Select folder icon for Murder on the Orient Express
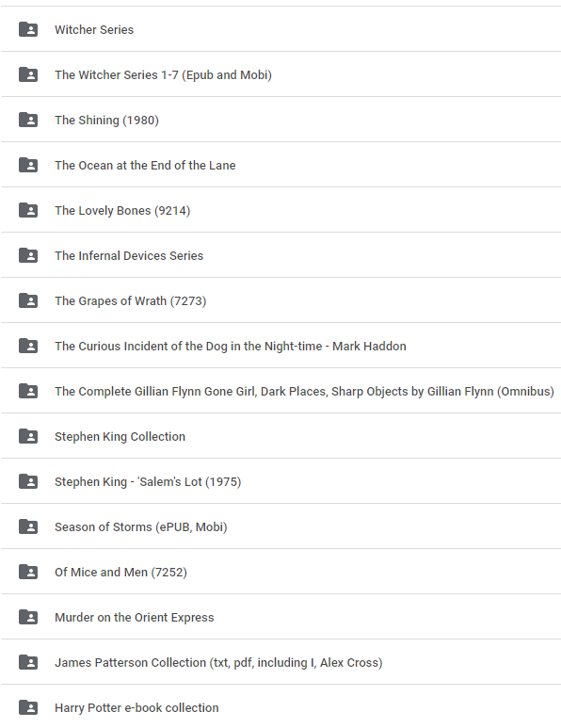This screenshot has height=728, width=561. [28, 617]
